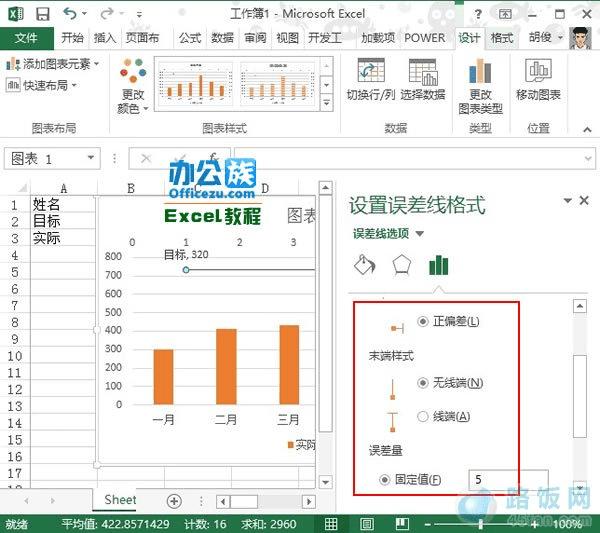Open the Excel Help question mark
Screen dimensions: 600x533
click(478, 15)
